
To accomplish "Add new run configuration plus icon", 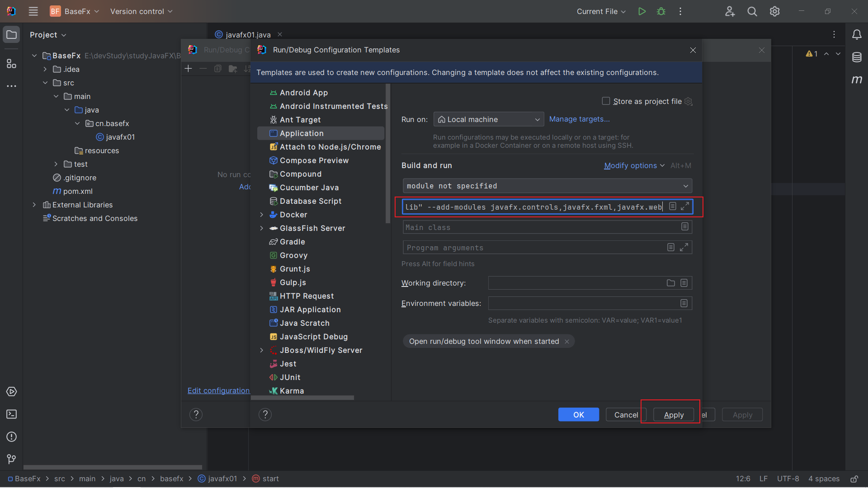I will pos(189,69).
